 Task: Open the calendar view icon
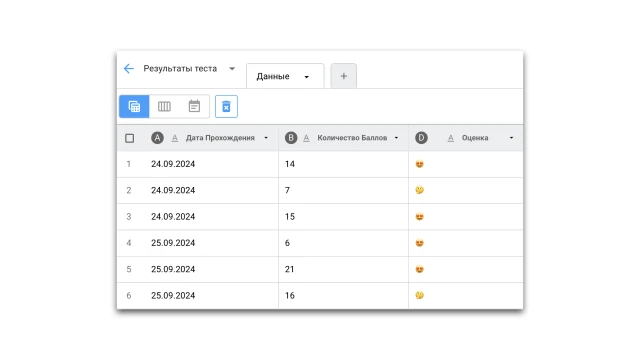pyautogui.click(x=194, y=107)
